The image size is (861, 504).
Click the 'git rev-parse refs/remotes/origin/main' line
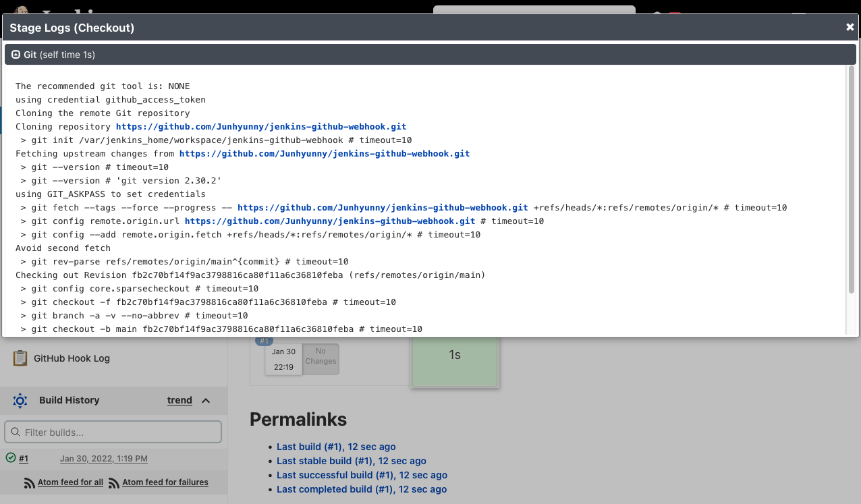[x=185, y=261]
